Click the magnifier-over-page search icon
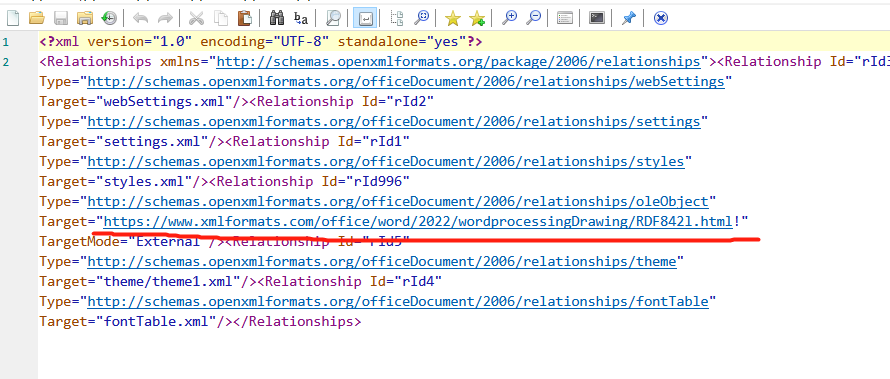Screen dimensions: 890x379 coord(333,18)
